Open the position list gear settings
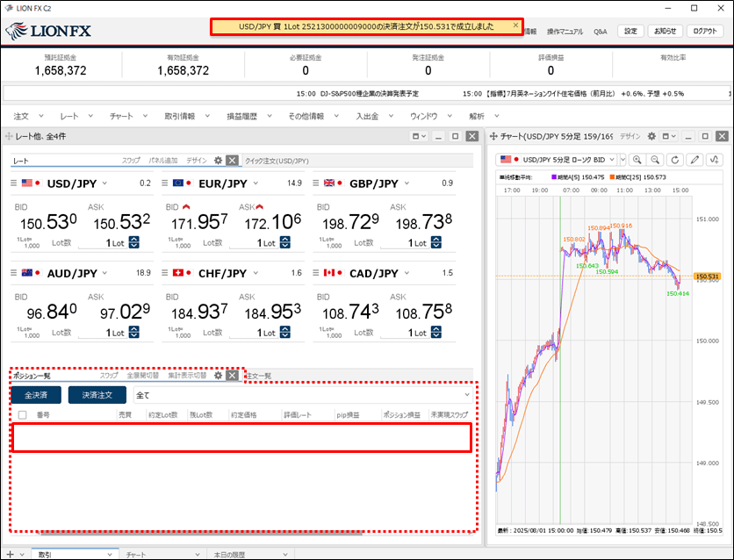 [218, 375]
